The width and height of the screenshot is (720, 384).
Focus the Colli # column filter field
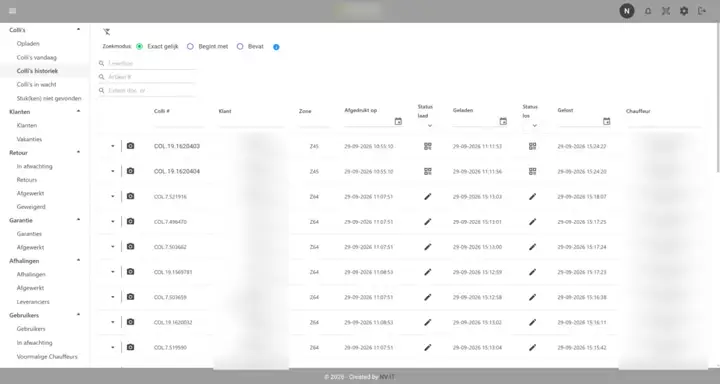[x=179, y=123]
